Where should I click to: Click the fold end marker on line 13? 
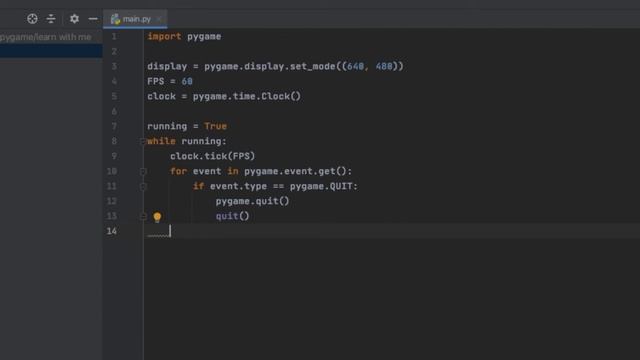pyautogui.click(x=143, y=216)
